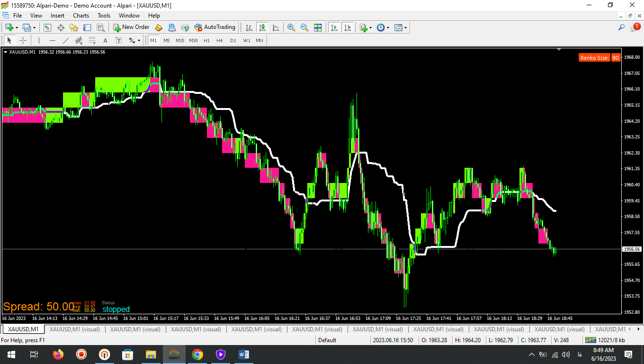Open the Market Watch panel icon
Screen dimensions: 644x364
tap(47, 27)
